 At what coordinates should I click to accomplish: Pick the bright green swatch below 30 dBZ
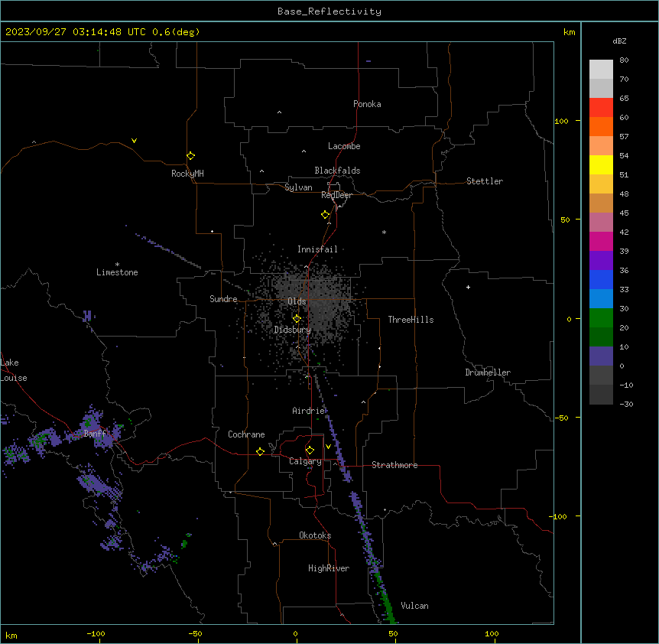click(601, 318)
